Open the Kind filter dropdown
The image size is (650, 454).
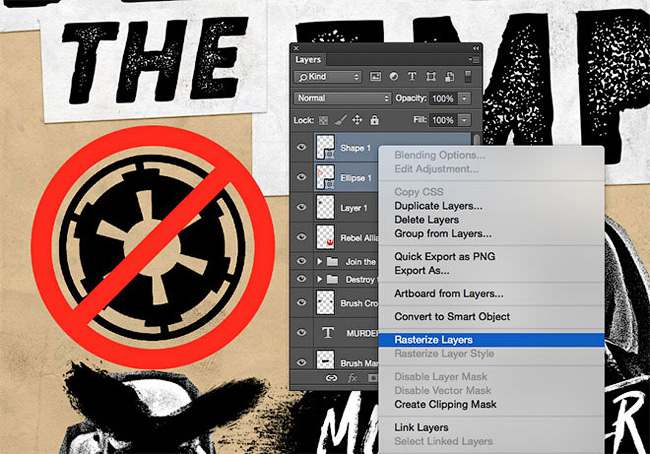[x=327, y=77]
